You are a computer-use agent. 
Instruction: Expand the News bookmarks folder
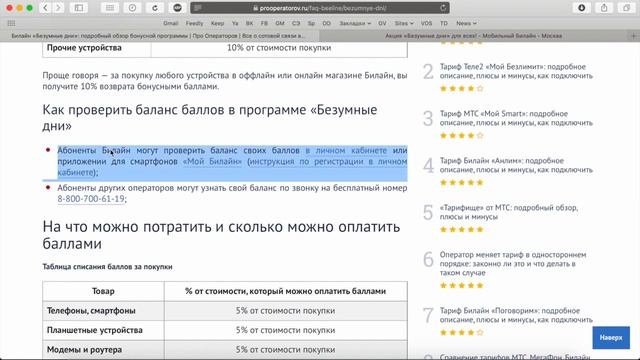(466, 23)
